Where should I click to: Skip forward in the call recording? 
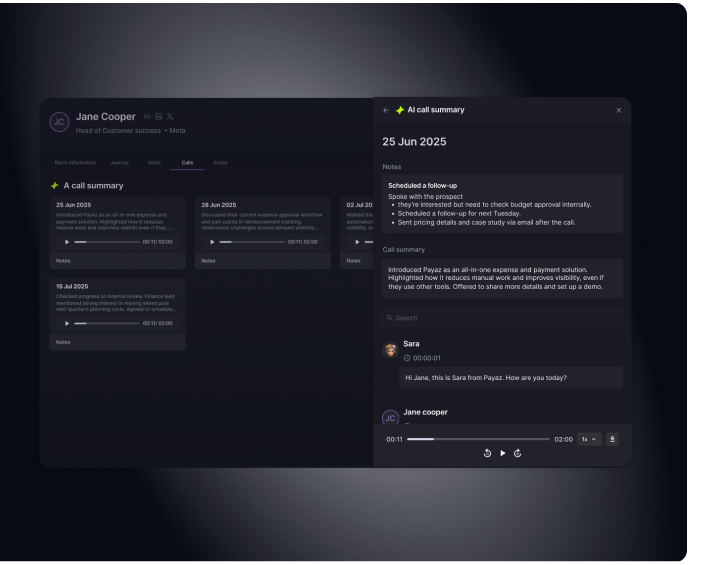(x=517, y=453)
